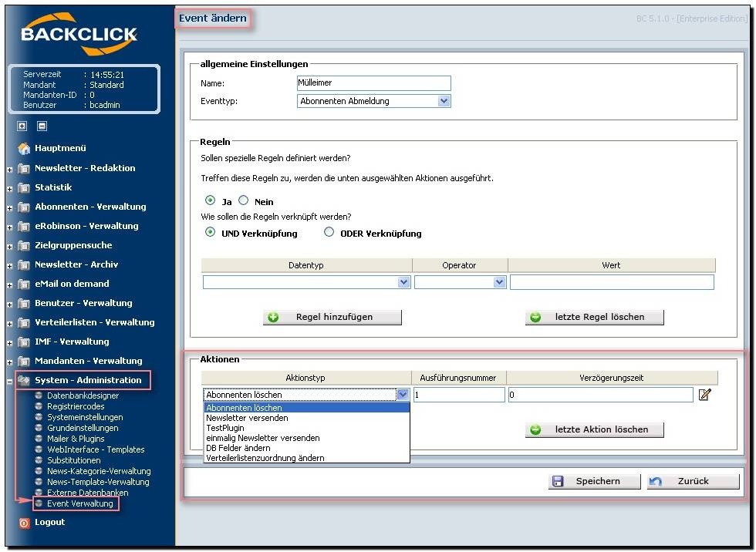
Task: Select Abonnenten löschen in dropdown list
Action: coord(307,408)
